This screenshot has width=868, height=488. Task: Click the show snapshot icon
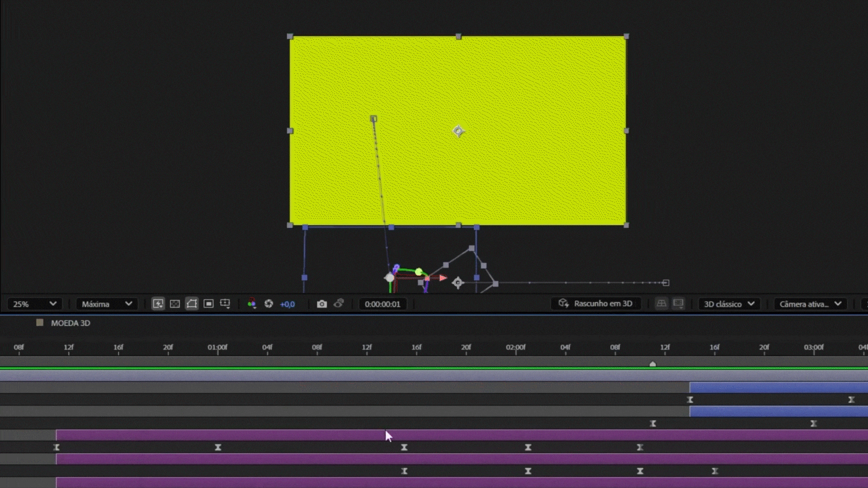[339, 303]
